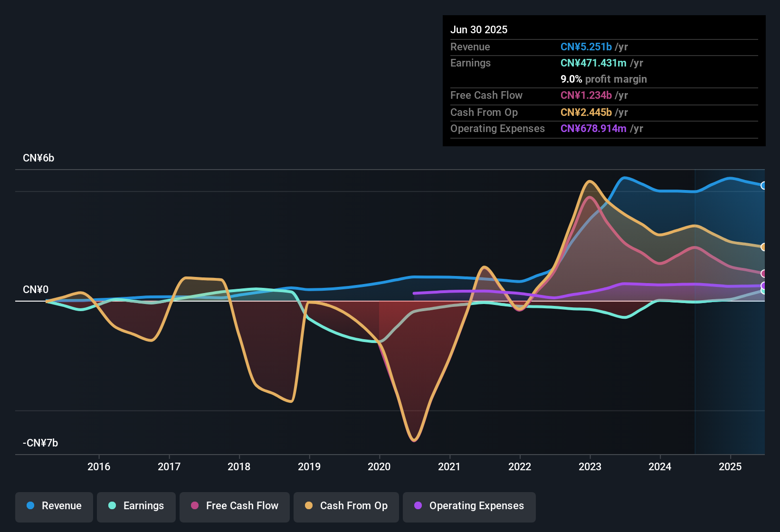The height and width of the screenshot is (532, 780).
Task: Click the Earnings value CN¥471.431m
Action: 593,63
